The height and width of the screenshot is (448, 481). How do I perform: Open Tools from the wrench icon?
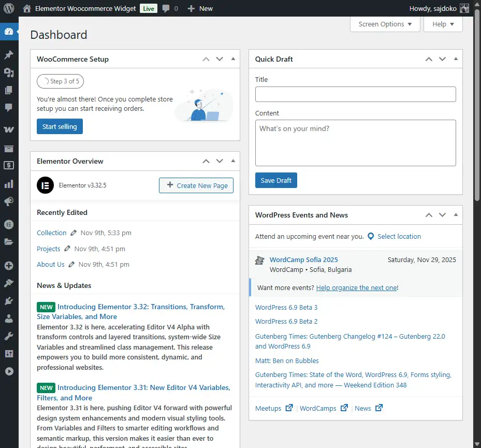point(8,336)
